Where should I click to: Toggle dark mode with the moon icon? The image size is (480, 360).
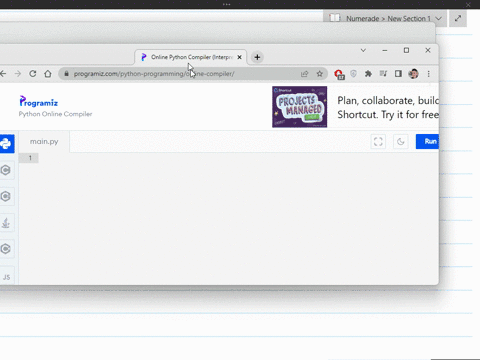pyautogui.click(x=400, y=142)
